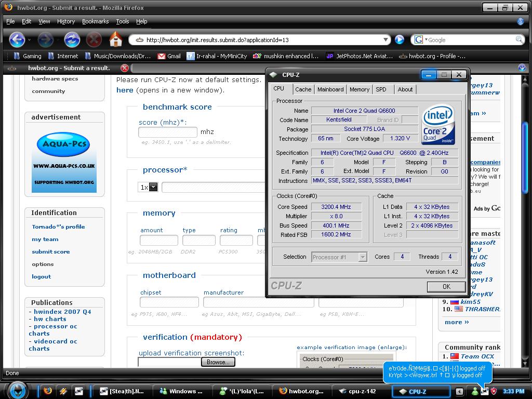Click the Intel Core 2 Quad logo

438,124
